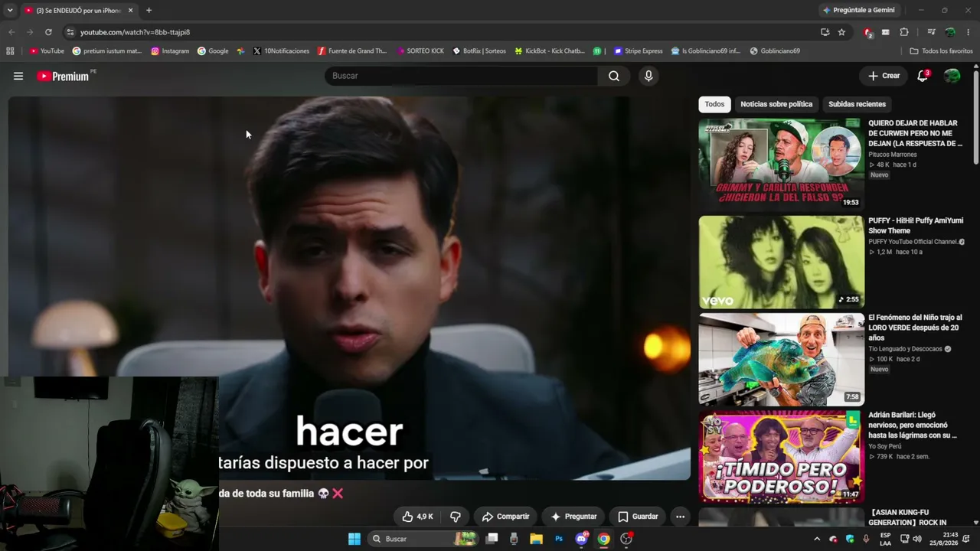Start voice search with the microphone
Viewport: 980px width, 551px height.
648,76
